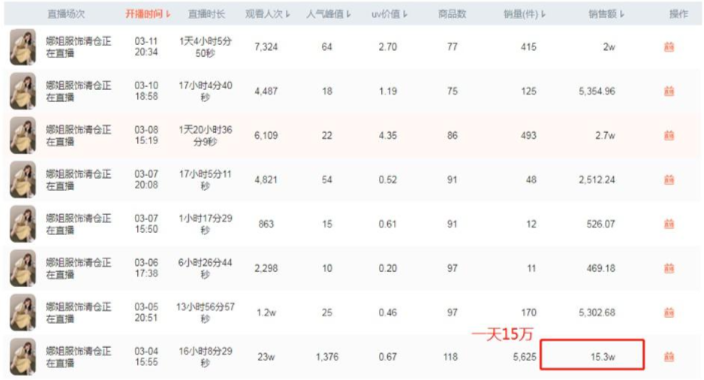
Task: Open the livestream title link in the 03-10 row
Action: coord(78,91)
